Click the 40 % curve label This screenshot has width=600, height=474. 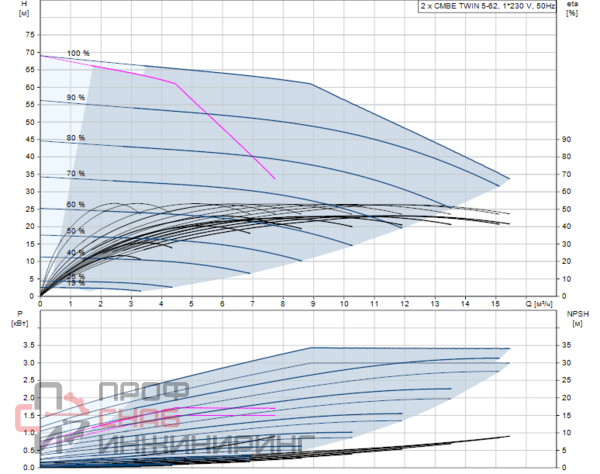click(x=76, y=253)
